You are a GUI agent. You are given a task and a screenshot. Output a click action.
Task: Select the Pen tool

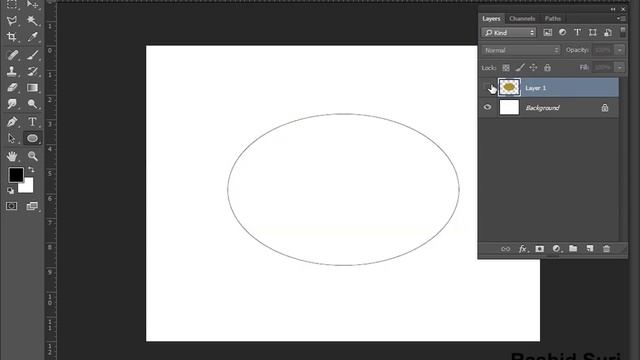12,122
